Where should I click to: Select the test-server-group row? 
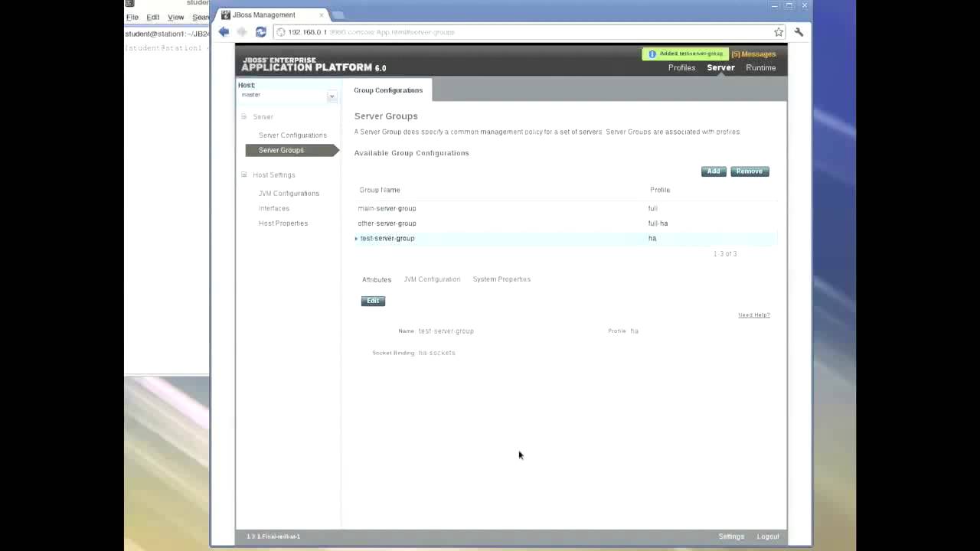567,239
